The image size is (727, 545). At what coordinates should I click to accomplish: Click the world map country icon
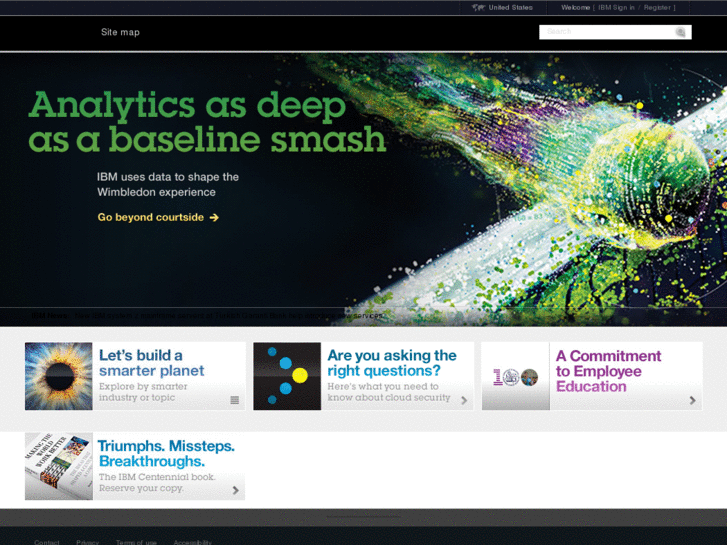click(478, 7)
